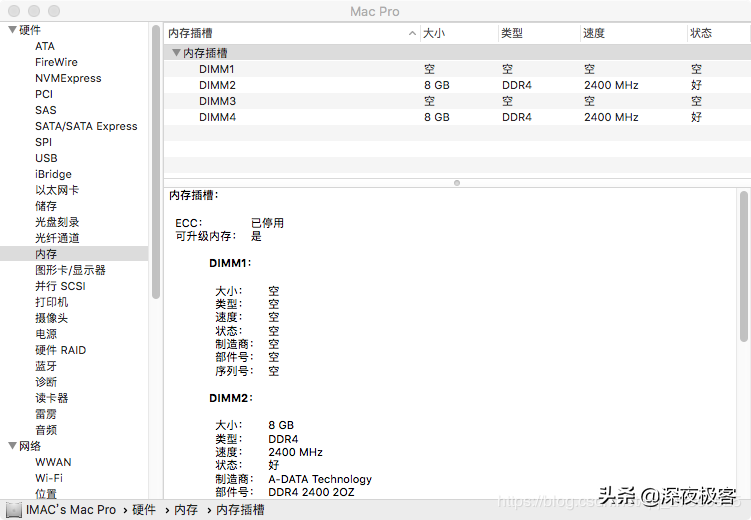The height and width of the screenshot is (520, 751).
Task: Select 以太网卡 in the sidebar
Action: pos(57,190)
